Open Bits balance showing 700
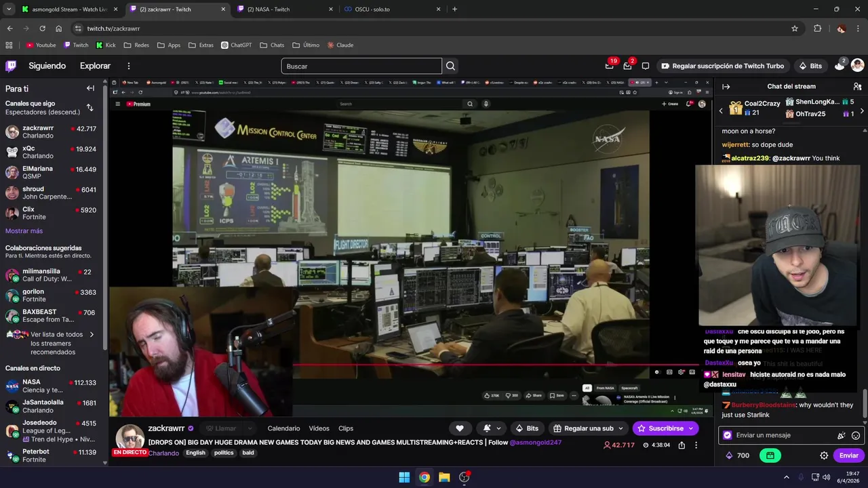This screenshot has height=488, width=868. [x=737, y=455]
